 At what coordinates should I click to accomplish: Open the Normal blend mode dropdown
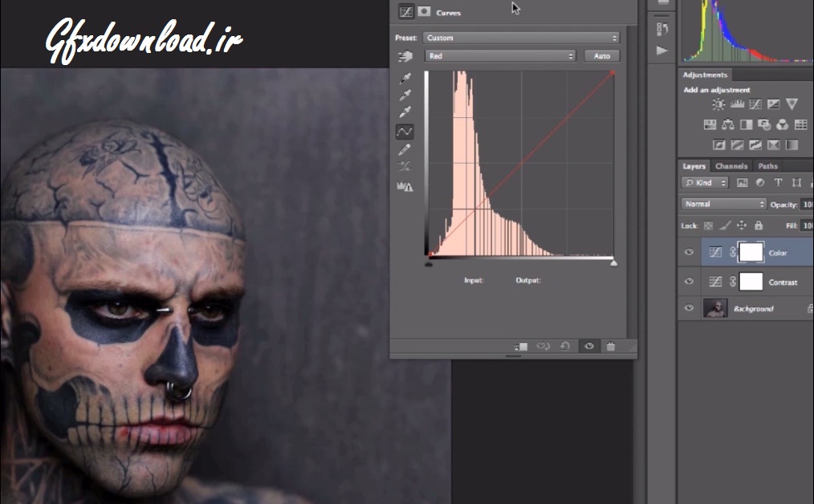click(724, 205)
